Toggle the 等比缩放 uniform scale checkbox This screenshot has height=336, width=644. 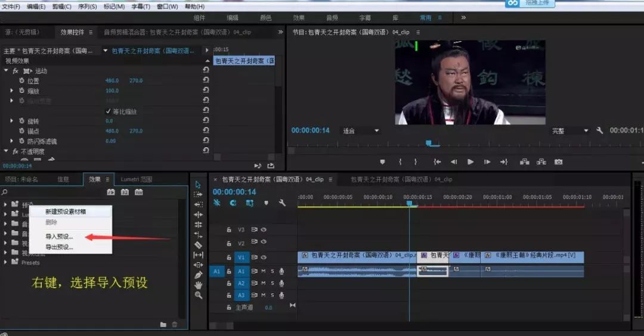[108, 111]
